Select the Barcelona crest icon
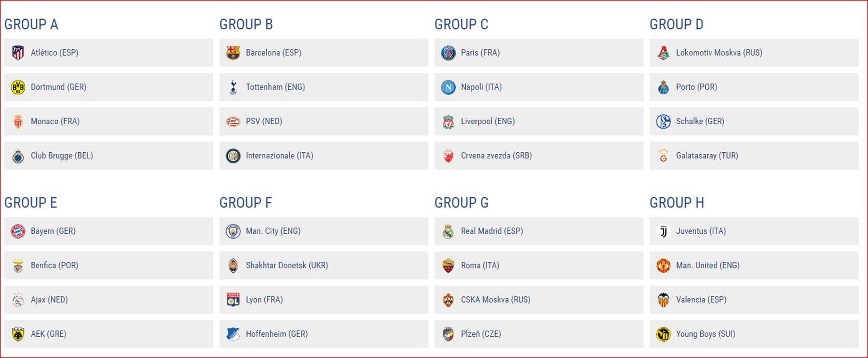Image resolution: width=868 pixels, height=358 pixels. pyautogui.click(x=233, y=53)
